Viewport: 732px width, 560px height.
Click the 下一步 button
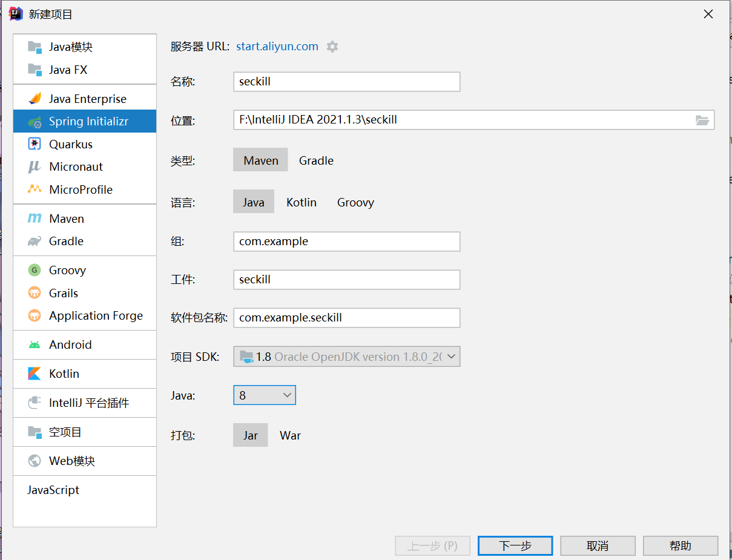pos(515,545)
